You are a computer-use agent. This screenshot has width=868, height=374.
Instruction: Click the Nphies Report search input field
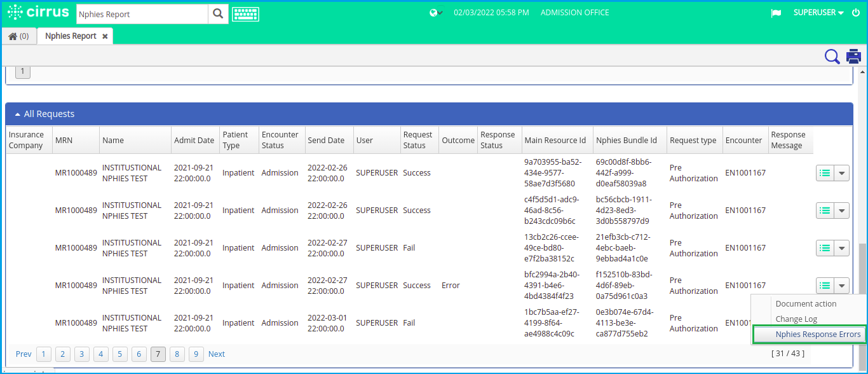142,14
